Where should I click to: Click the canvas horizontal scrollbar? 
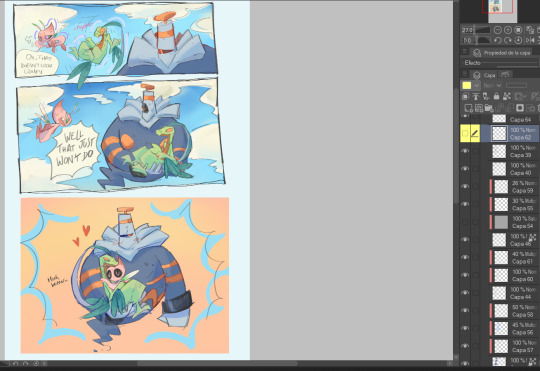point(217,363)
